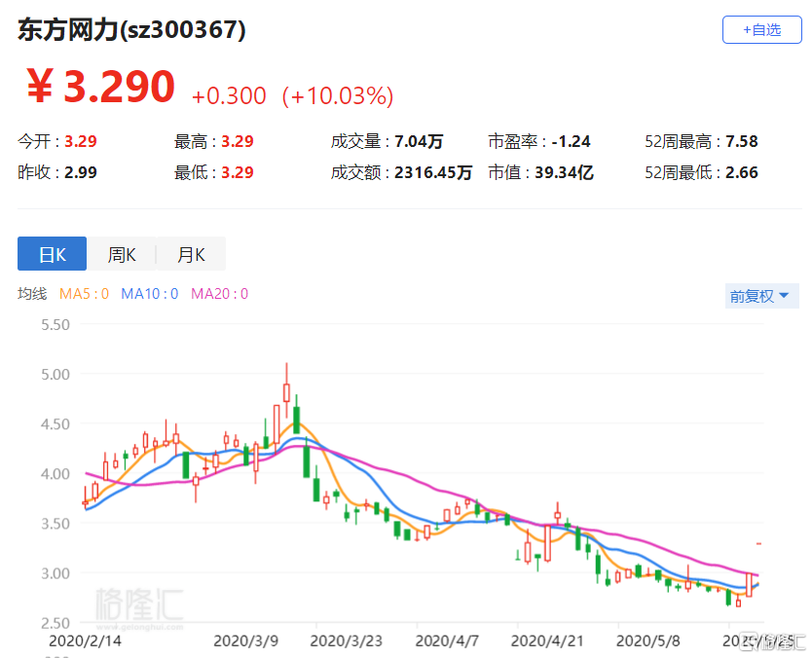Click the 成交额 value 2316.45万
The image size is (812, 658).
433,172
